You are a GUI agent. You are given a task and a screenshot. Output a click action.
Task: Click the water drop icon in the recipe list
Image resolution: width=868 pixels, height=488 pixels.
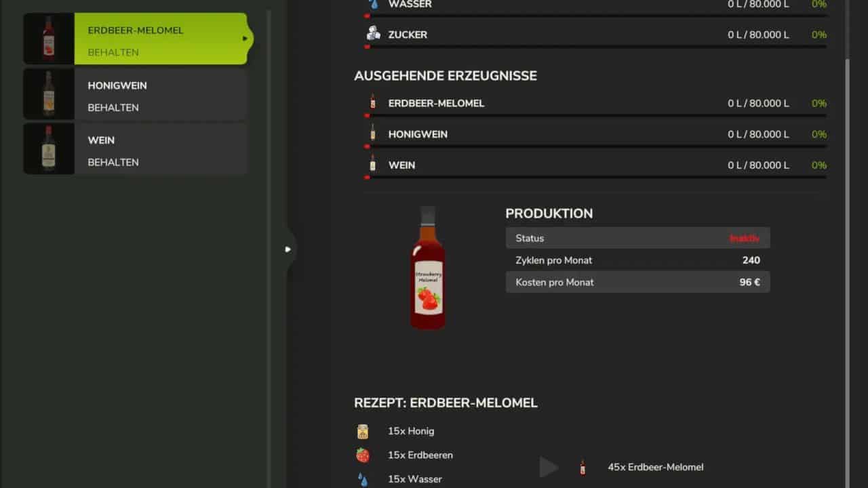pyautogui.click(x=363, y=479)
